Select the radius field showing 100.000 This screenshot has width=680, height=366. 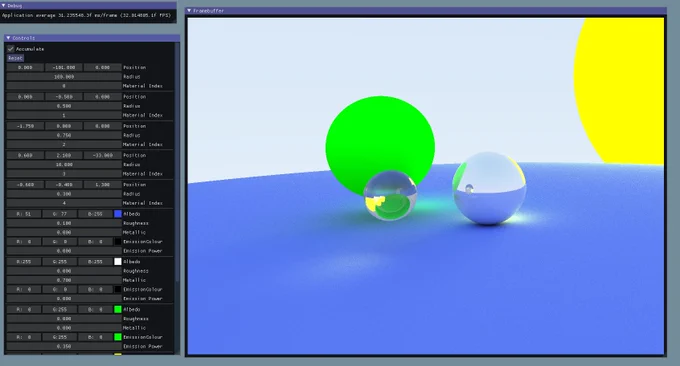tap(64, 77)
